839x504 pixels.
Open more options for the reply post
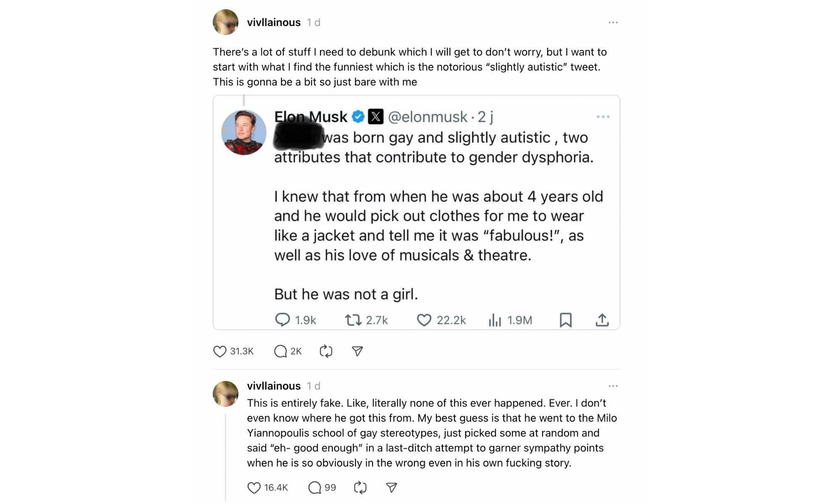point(613,386)
